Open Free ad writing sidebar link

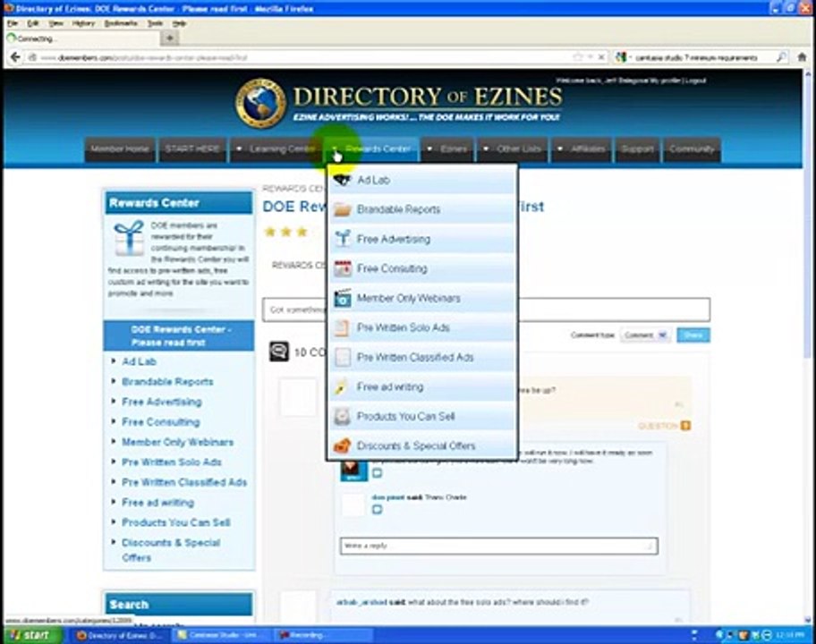[x=157, y=503]
